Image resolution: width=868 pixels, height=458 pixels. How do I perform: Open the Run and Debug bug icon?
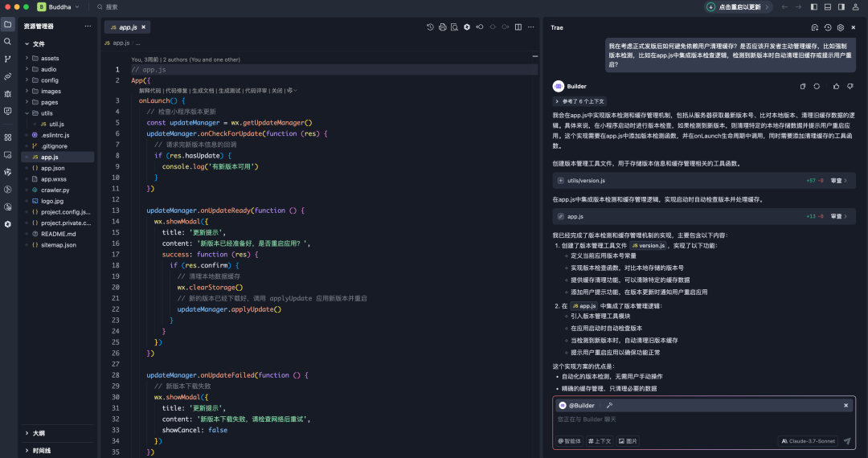click(8, 93)
